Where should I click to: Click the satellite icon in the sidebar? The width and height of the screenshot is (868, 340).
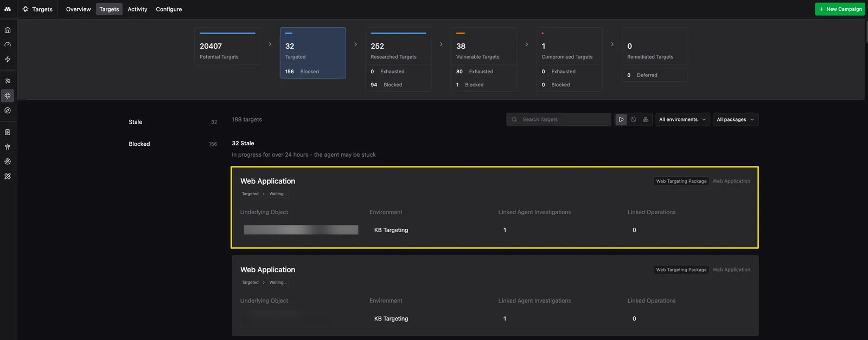pyautogui.click(x=8, y=81)
